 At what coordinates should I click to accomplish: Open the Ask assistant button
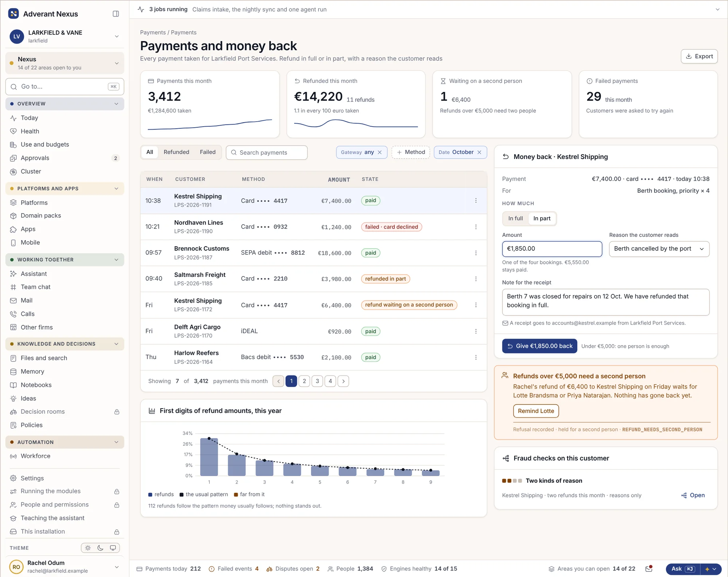coord(683,569)
